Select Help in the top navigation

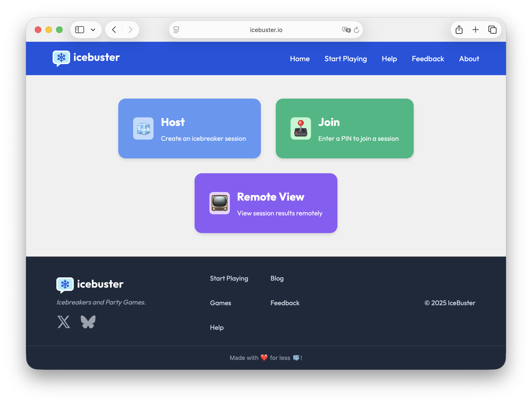point(389,59)
